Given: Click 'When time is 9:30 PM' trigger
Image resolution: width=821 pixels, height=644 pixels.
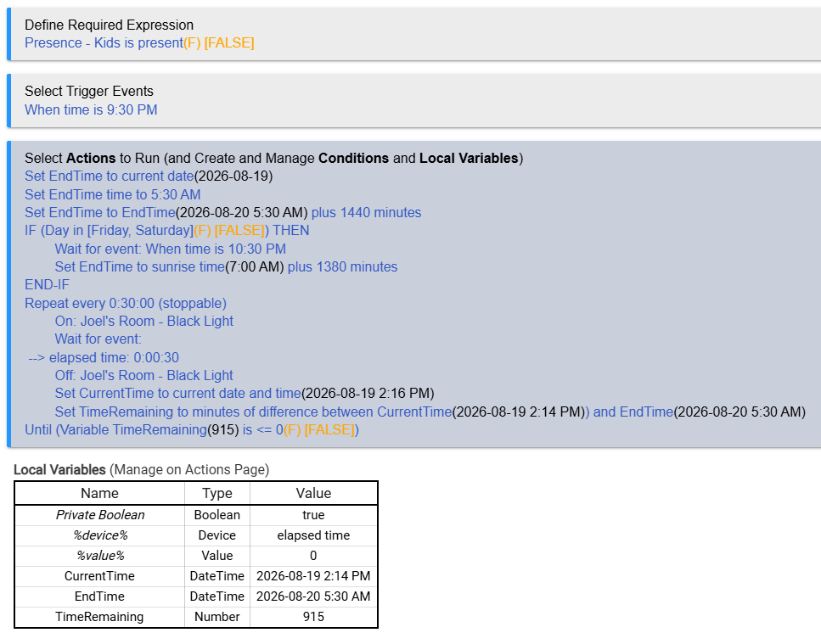Looking at the screenshot, I should point(91,109).
